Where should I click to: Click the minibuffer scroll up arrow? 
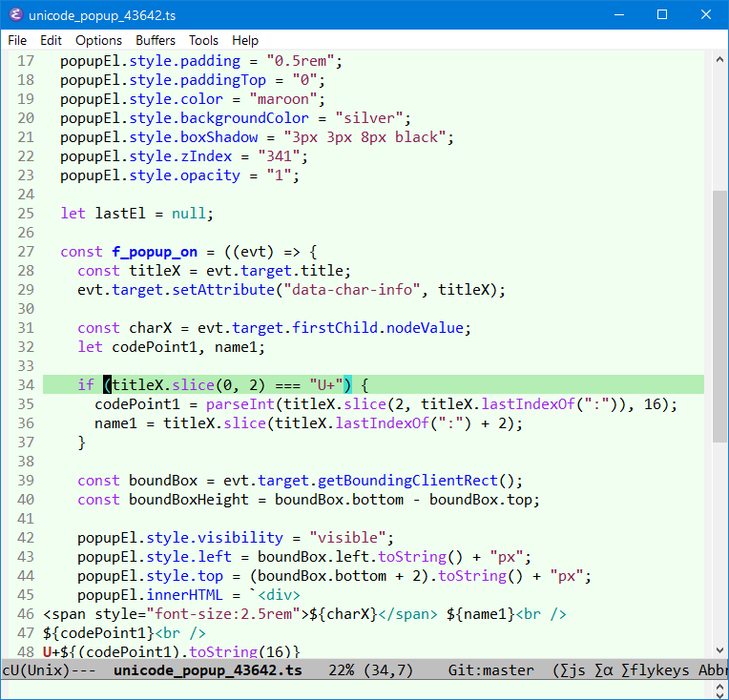click(x=719, y=686)
